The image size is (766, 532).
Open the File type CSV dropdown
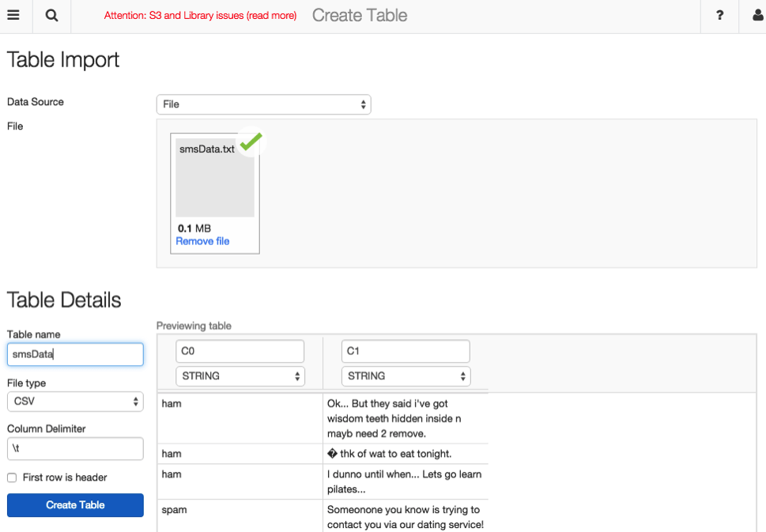(75, 401)
